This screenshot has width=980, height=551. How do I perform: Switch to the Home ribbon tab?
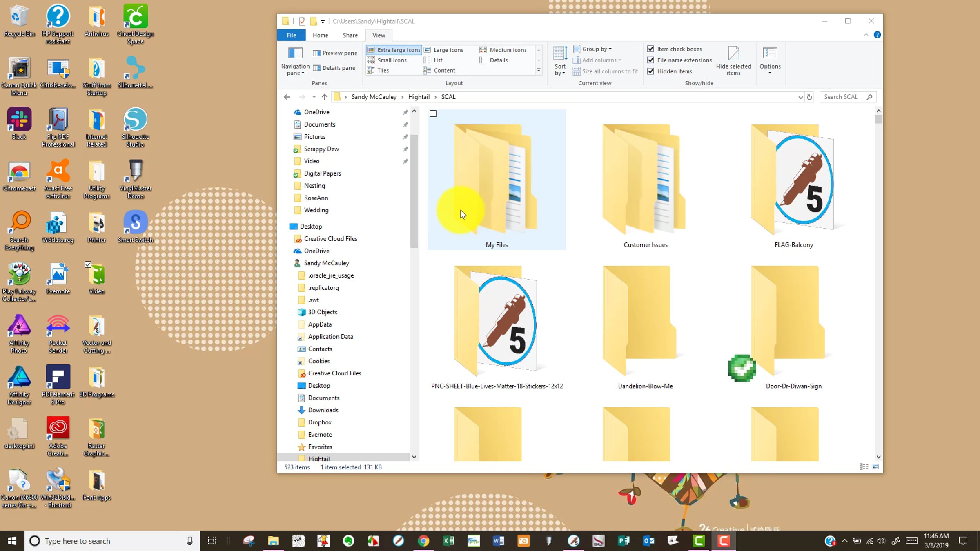coord(321,35)
